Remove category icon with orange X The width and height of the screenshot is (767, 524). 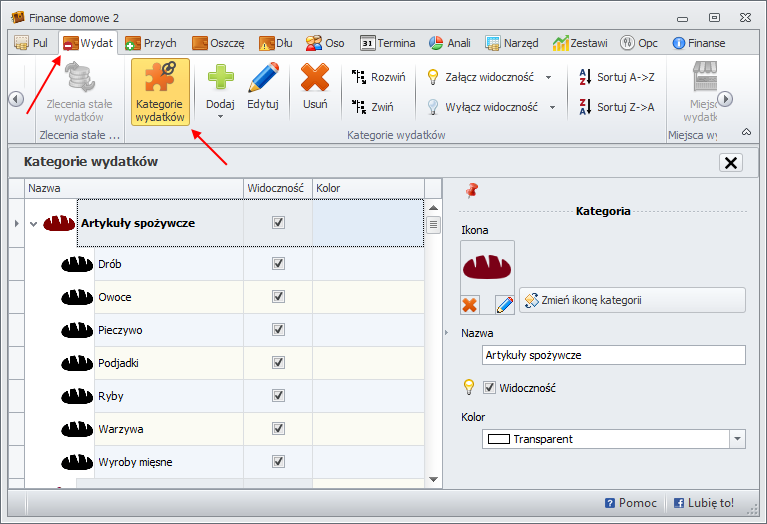coord(470,304)
